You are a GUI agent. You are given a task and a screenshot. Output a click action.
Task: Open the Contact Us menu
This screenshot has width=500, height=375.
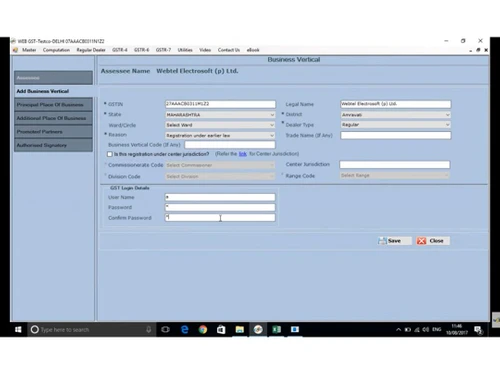click(x=229, y=50)
